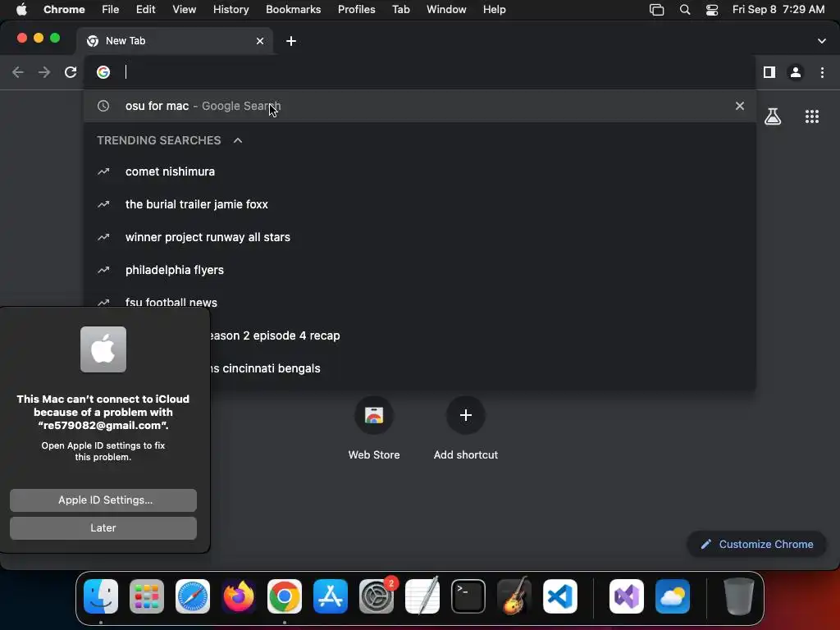840x630 pixels.
Task: Select the 'season 2 episode 4 recap' suggestion
Action: tap(482, 336)
